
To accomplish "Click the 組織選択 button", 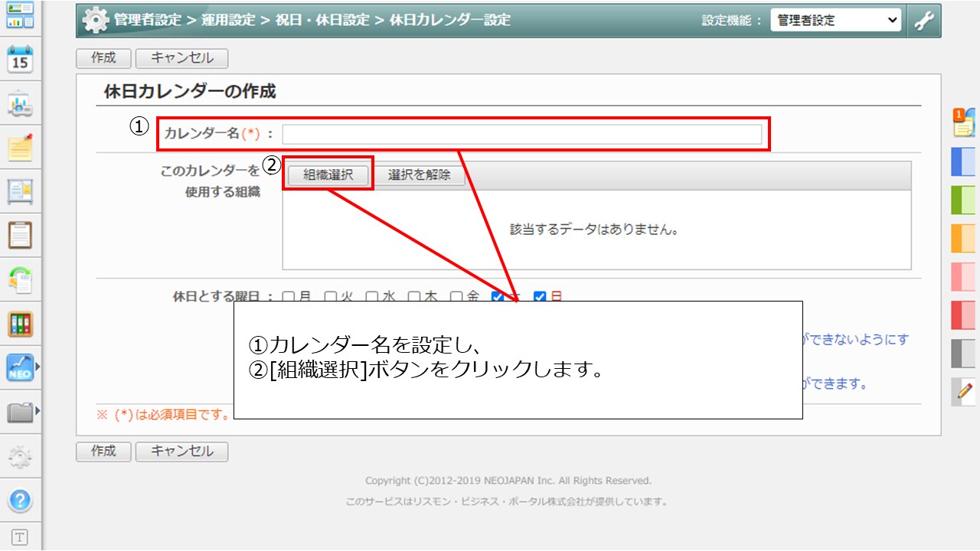I will 328,174.
